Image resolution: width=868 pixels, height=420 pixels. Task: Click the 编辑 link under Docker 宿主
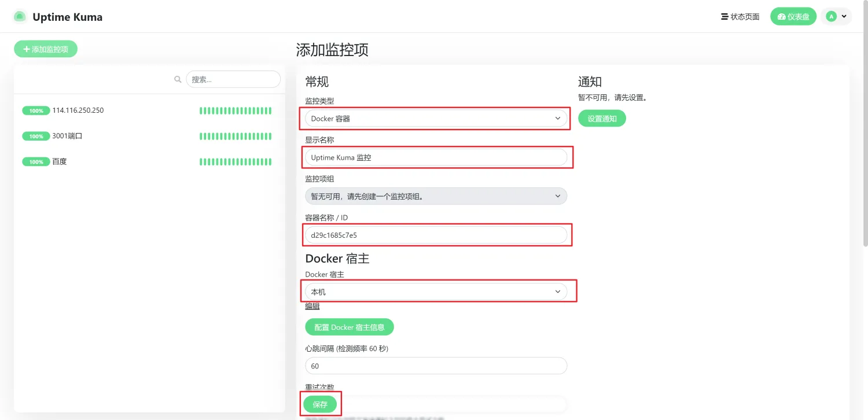(312, 306)
